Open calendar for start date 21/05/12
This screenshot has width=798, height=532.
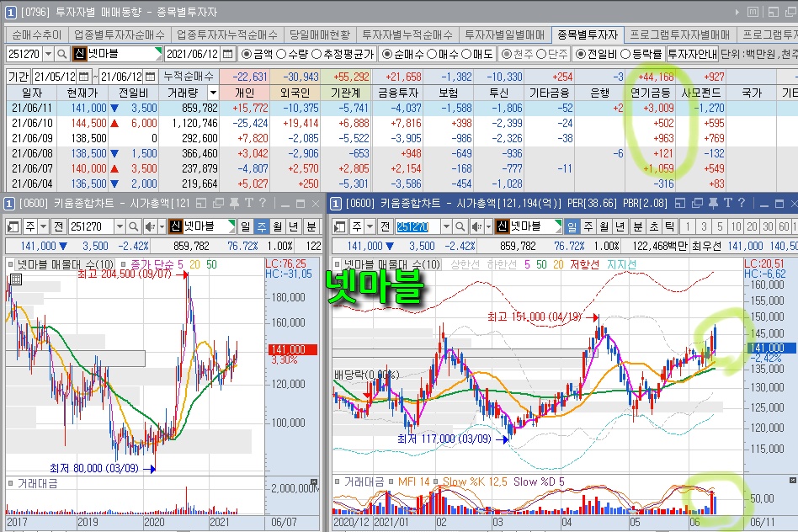click(84, 77)
